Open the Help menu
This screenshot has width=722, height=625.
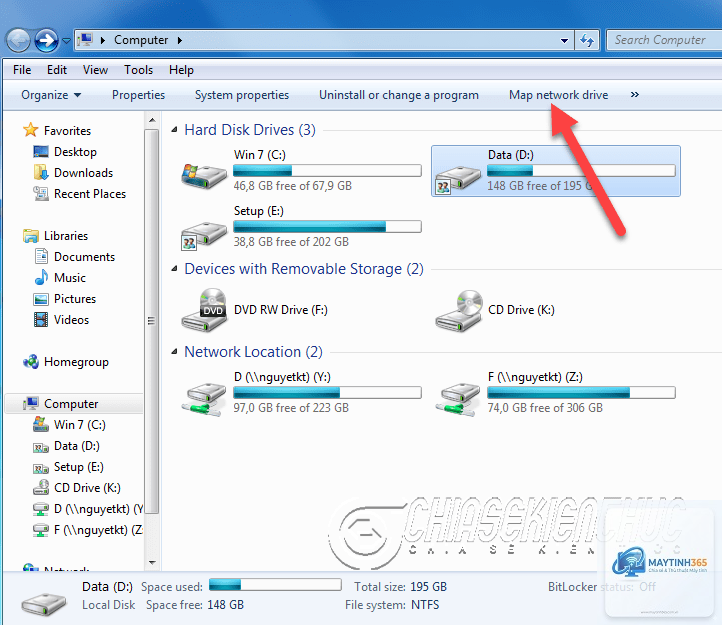(181, 70)
